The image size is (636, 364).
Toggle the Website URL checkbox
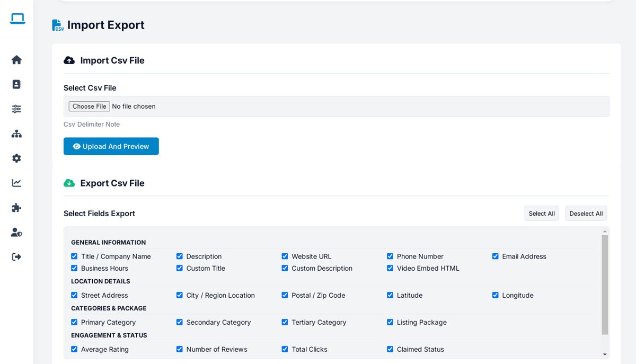point(285,256)
